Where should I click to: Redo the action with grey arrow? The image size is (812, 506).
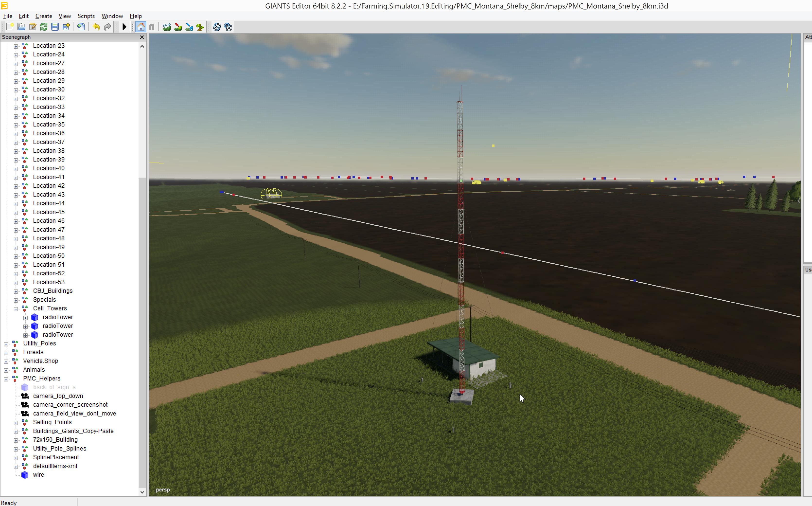coord(107,27)
